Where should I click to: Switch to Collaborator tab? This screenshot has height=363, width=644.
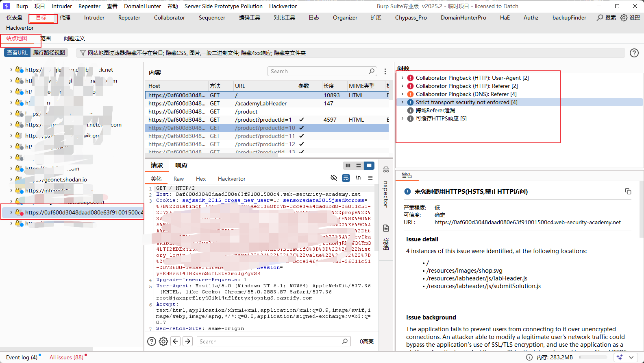[170, 17]
